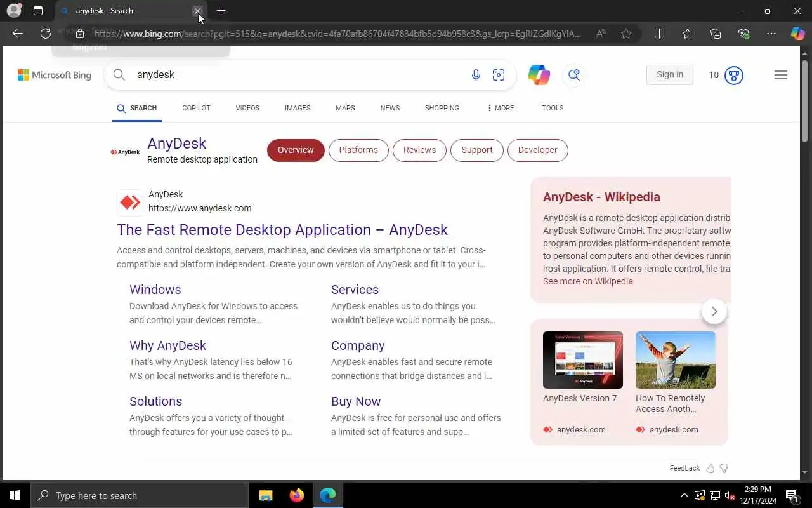812x508 pixels.
Task: Open the browser profile icon
Action: point(14,11)
